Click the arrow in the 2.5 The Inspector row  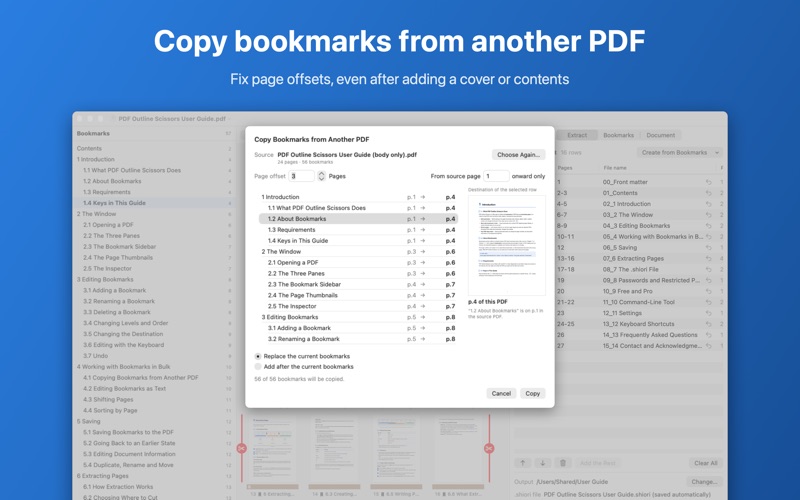[x=423, y=306]
